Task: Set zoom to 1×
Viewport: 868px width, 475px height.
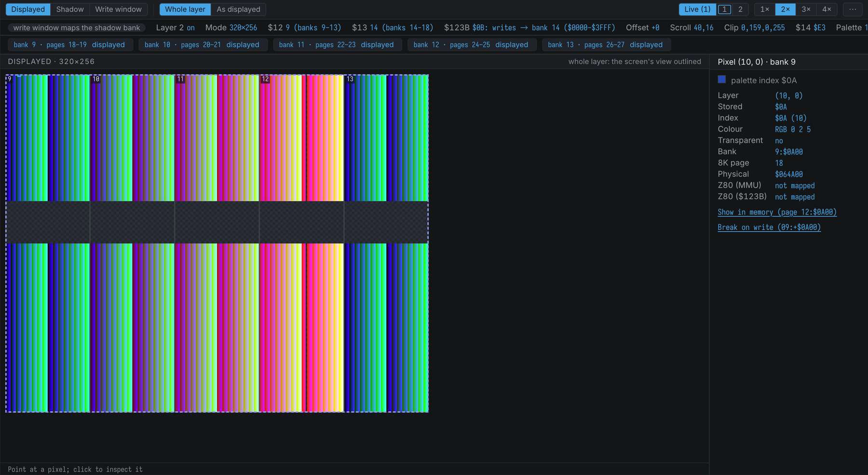Action: coord(765,9)
